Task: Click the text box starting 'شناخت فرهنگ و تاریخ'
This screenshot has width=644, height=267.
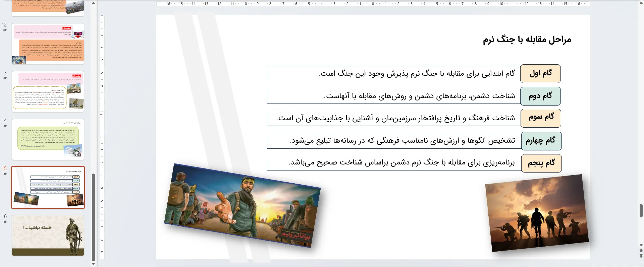Action: pos(394,118)
